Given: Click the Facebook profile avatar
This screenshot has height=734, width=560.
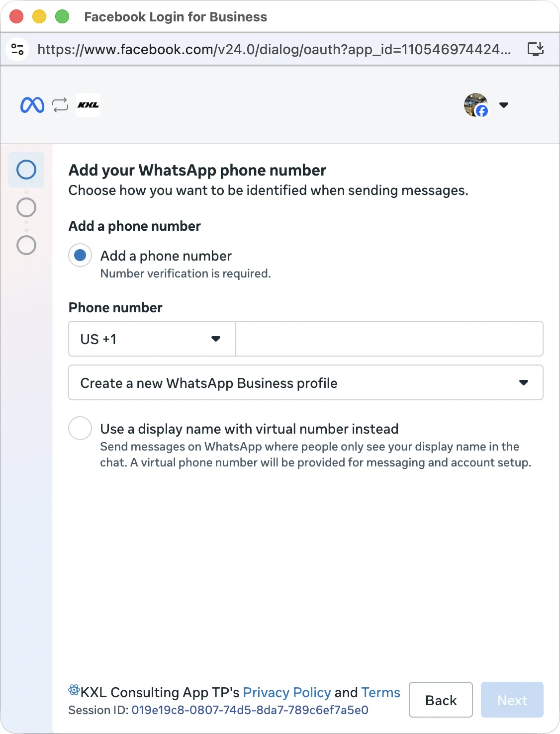Looking at the screenshot, I should pyautogui.click(x=476, y=105).
